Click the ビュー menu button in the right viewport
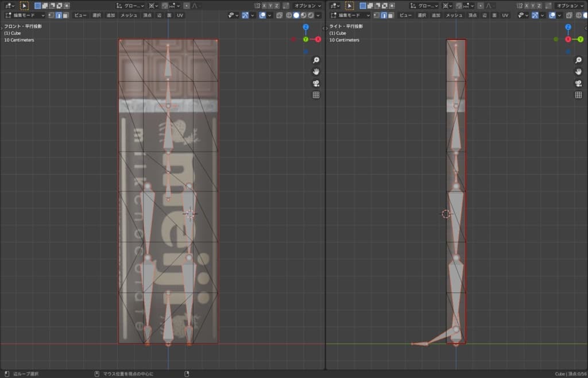The height and width of the screenshot is (378, 588). coord(405,16)
